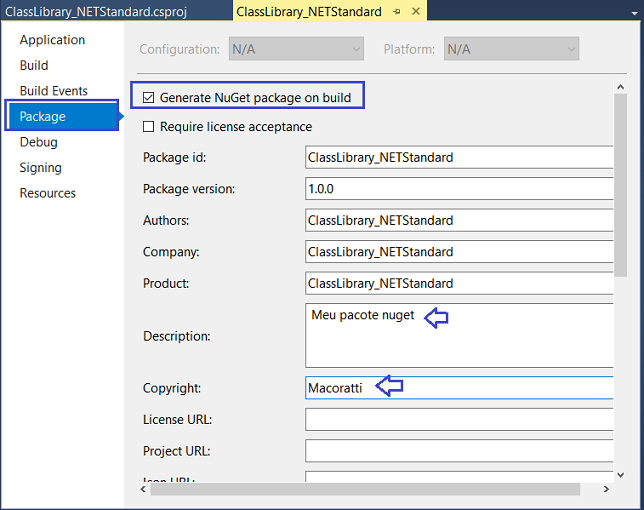The image size is (644, 510).
Task: Click the vertical scrollbar thumb
Action: click(x=621, y=185)
